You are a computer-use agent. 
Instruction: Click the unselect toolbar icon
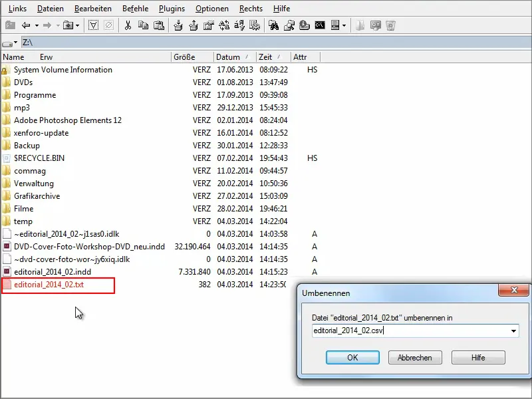pyautogui.click(x=109, y=25)
